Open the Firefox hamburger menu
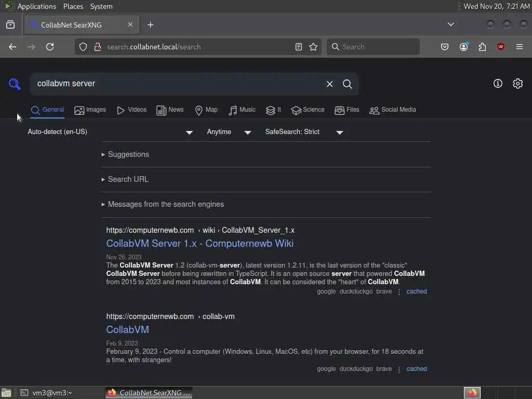 click(520, 47)
